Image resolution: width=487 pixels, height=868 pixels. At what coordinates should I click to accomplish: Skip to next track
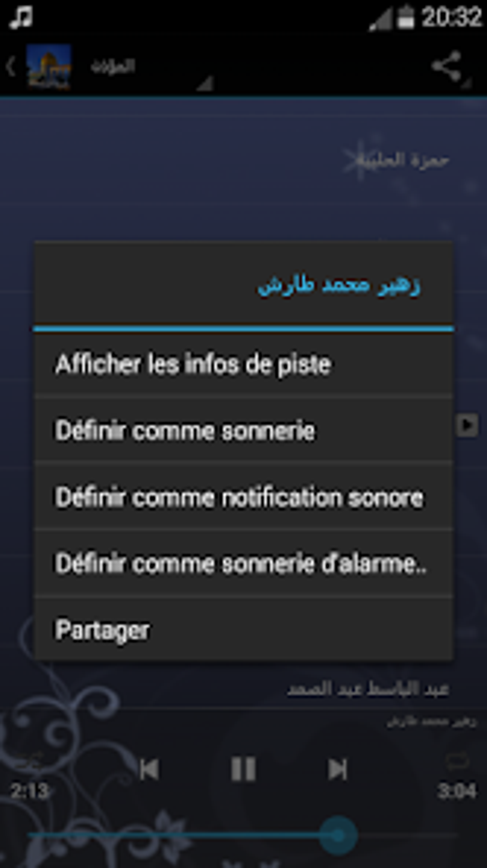[338, 769]
